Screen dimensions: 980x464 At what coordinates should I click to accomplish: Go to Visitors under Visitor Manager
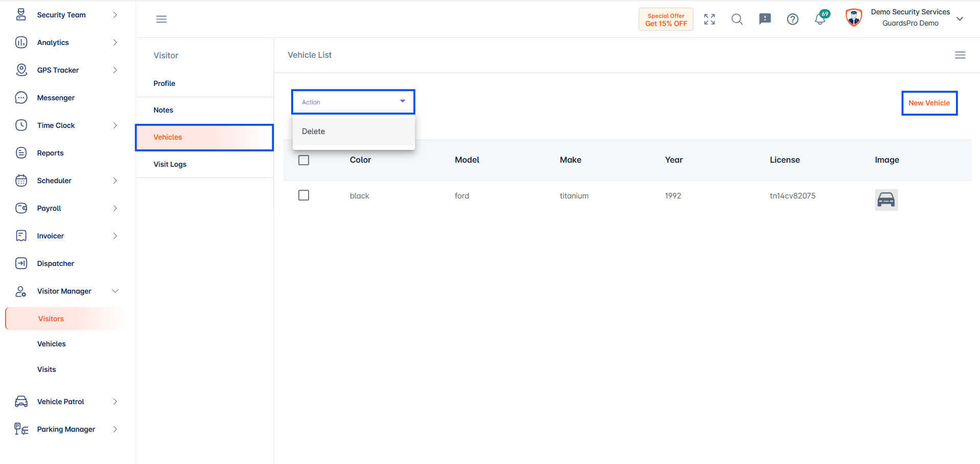click(x=67, y=319)
